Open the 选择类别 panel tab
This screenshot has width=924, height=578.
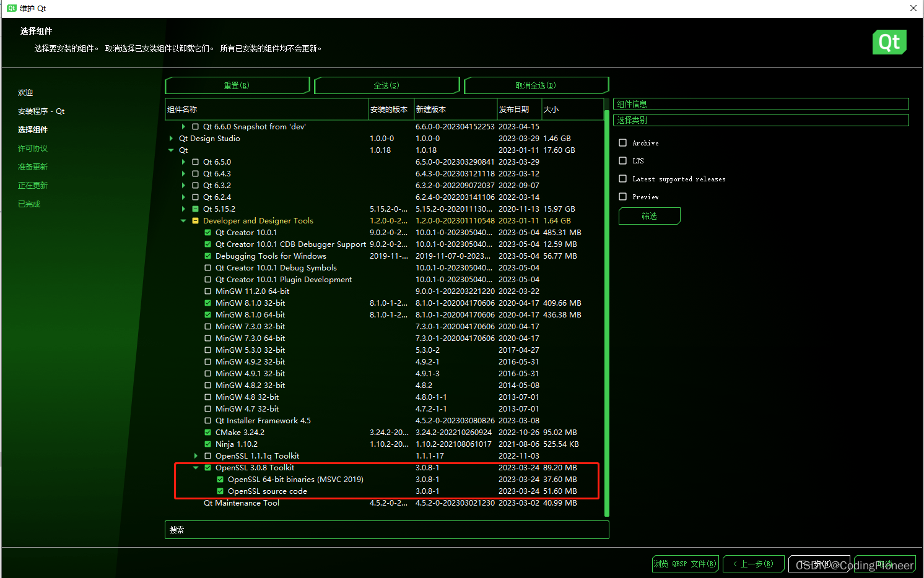coord(761,120)
